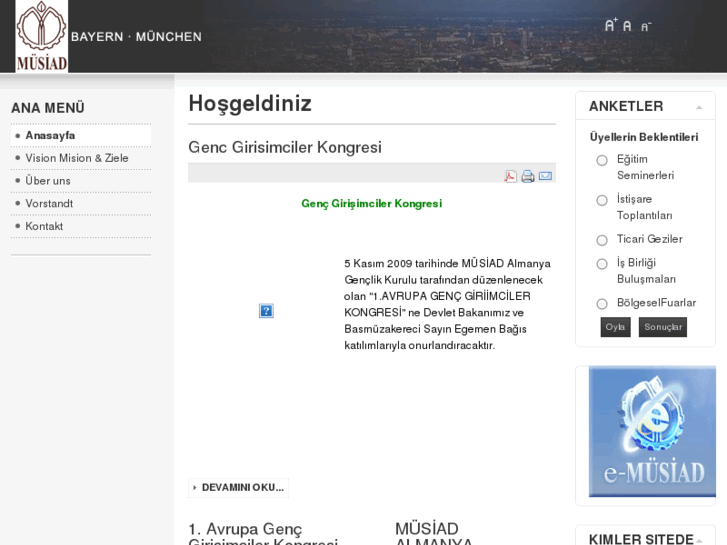Screen dimensions: 727x545
Task: Click BAYERN · MÜNCHEN header text
Action: (x=136, y=37)
